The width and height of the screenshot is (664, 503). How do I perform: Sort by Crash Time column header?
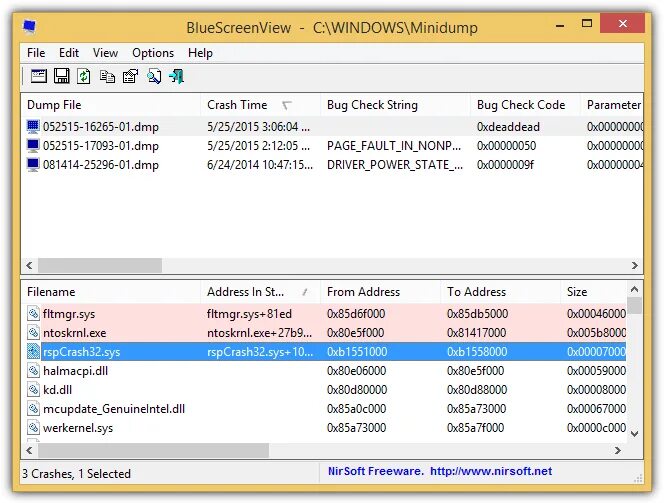260,105
